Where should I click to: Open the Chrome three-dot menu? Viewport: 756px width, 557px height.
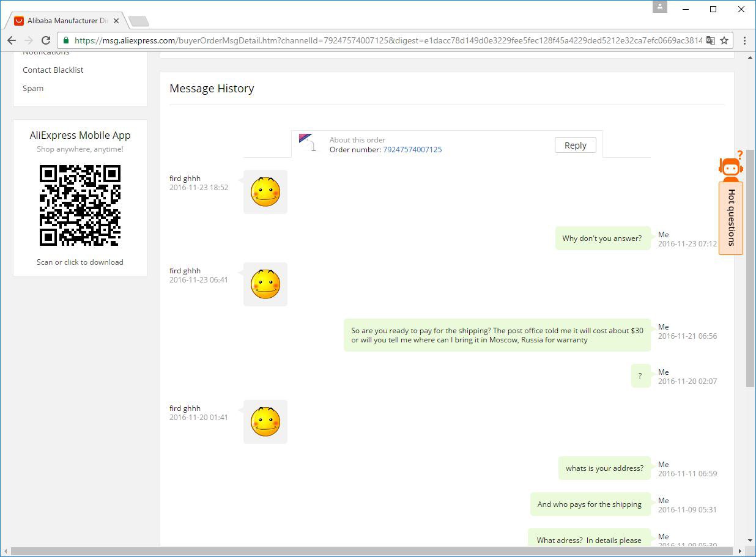click(x=744, y=40)
